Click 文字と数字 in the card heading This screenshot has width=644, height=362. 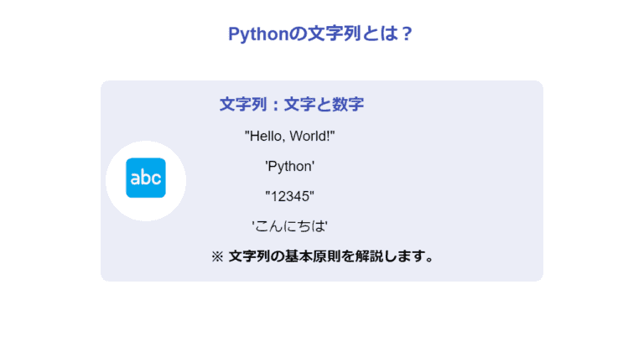tap(324, 105)
